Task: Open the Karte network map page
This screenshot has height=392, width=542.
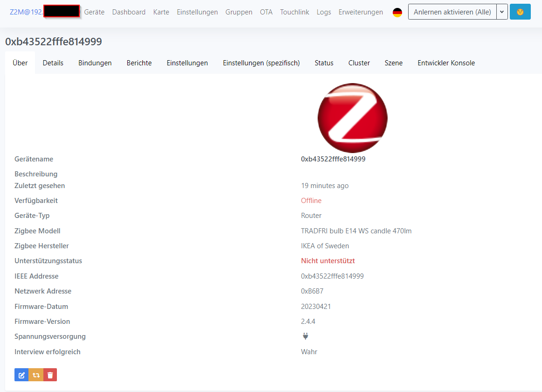Action: tap(161, 12)
